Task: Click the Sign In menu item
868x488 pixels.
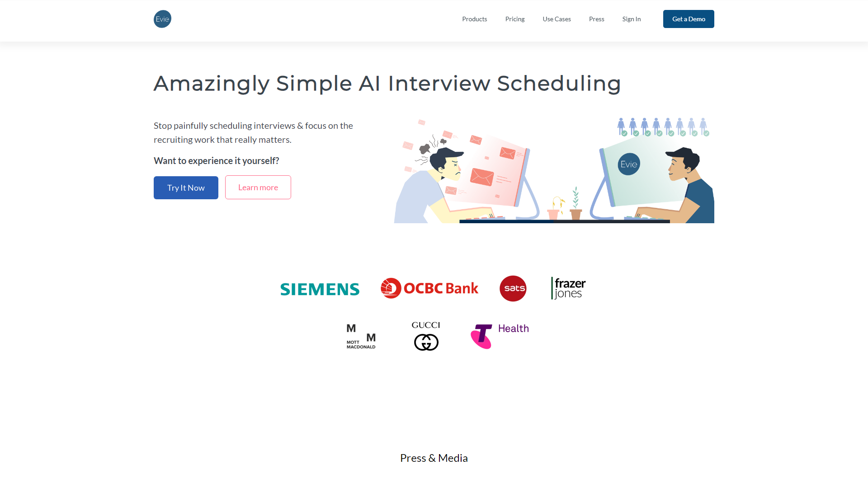Action: [x=631, y=19]
